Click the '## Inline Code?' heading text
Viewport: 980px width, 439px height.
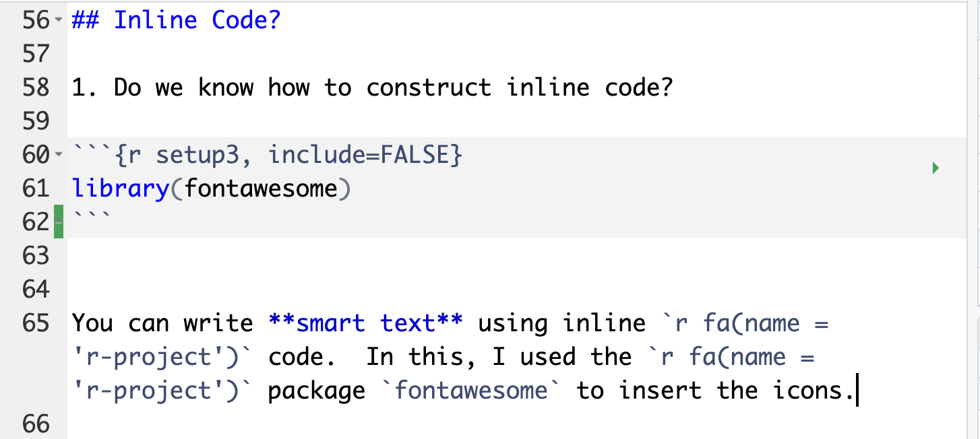(x=176, y=20)
